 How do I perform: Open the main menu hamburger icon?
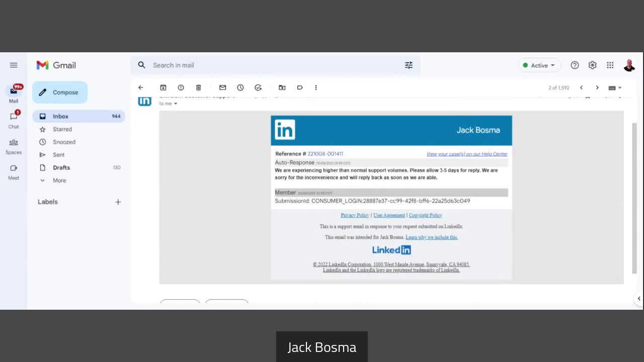click(14, 65)
